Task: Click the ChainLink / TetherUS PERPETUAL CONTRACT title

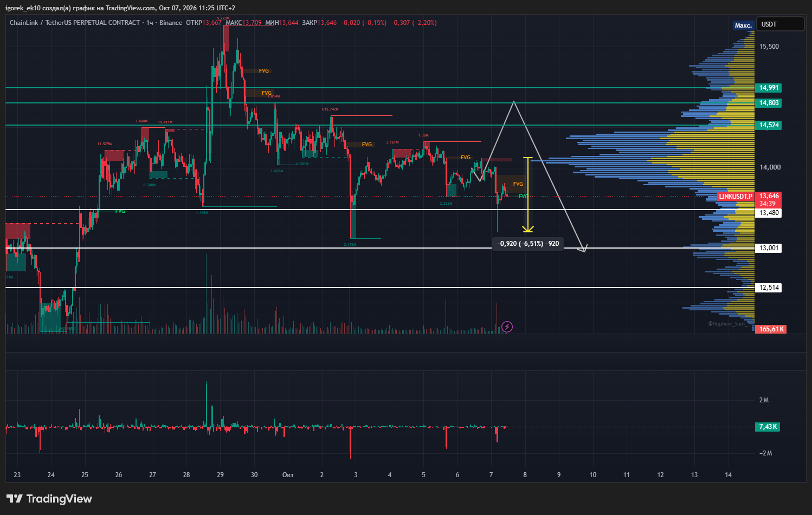Action: pyautogui.click(x=75, y=23)
